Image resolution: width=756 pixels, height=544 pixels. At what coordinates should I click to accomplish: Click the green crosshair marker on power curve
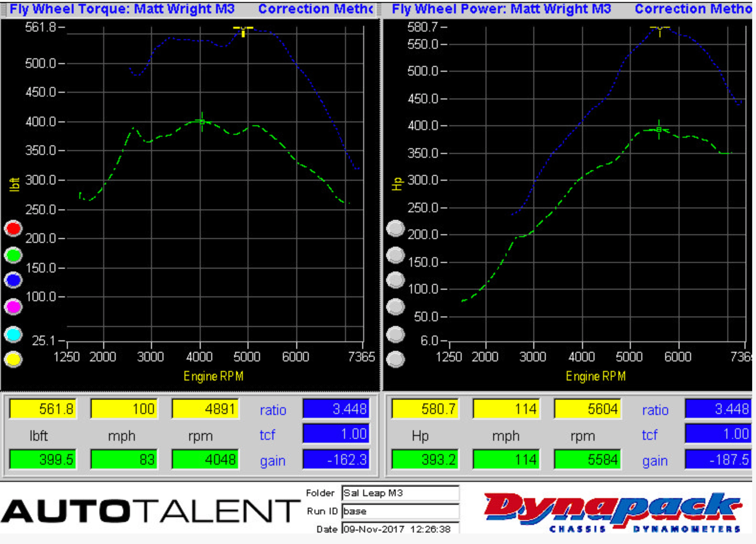tap(659, 130)
